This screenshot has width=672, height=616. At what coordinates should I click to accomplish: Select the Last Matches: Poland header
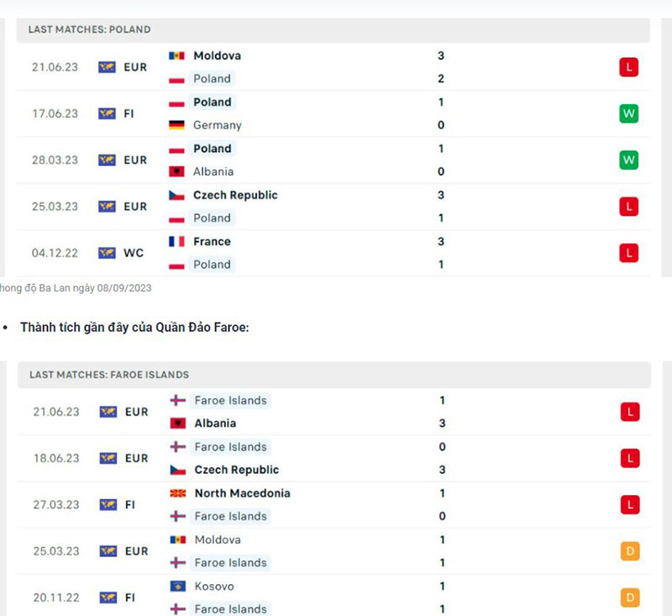[x=89, y=29]
